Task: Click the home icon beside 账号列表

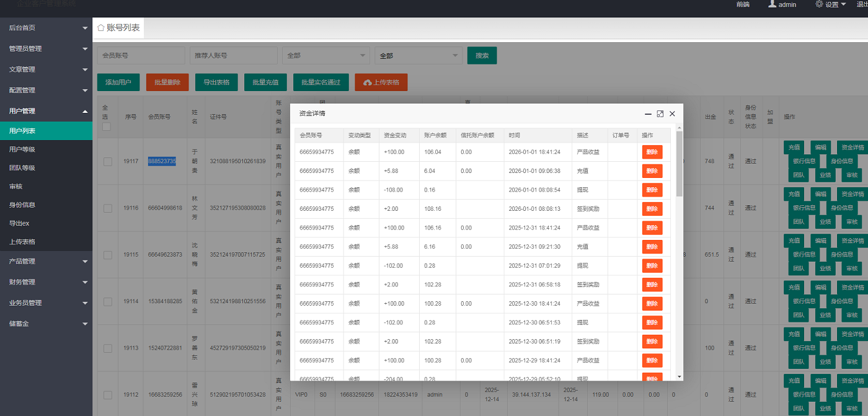Action: coord(101,28)
